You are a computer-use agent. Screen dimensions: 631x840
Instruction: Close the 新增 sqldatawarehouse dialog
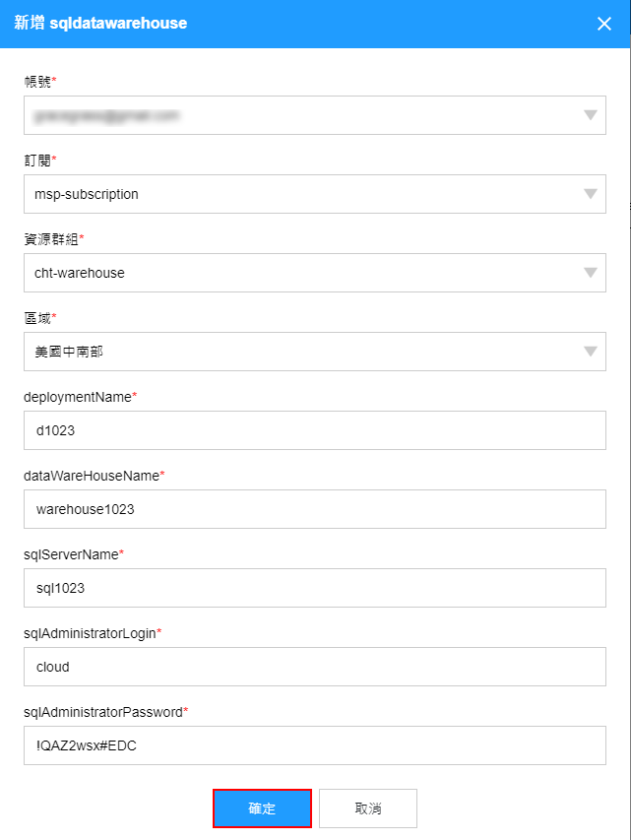(x=604, y=24)
